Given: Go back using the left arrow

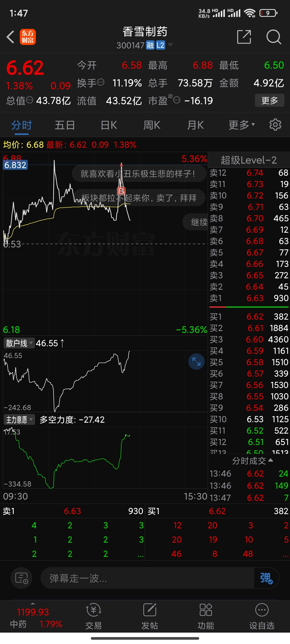Looking at the screenshot, I should click(x=10, y=37).
